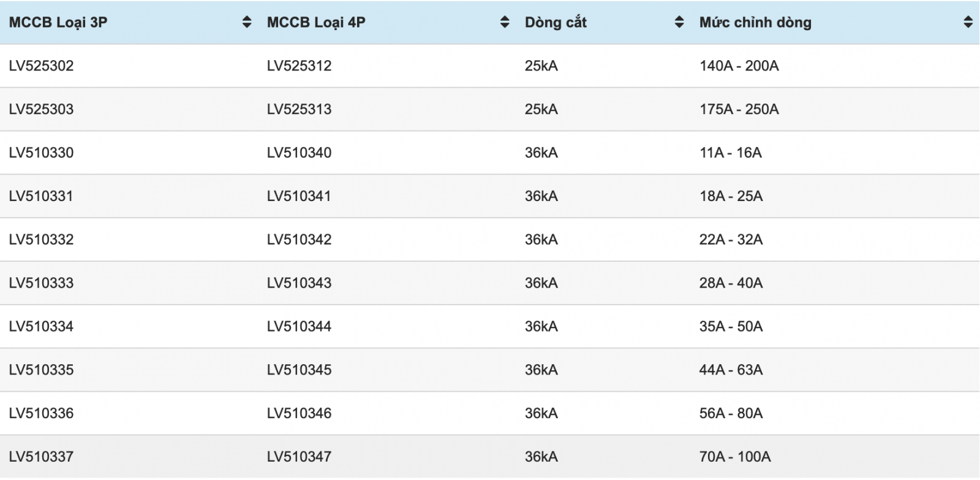Select the row with LV510336

[490, 413]
